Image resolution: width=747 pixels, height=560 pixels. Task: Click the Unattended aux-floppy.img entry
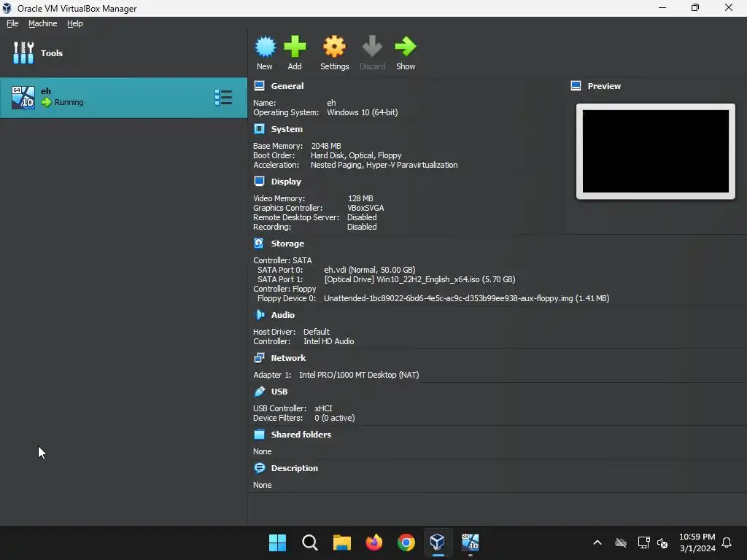click(466, 298)
